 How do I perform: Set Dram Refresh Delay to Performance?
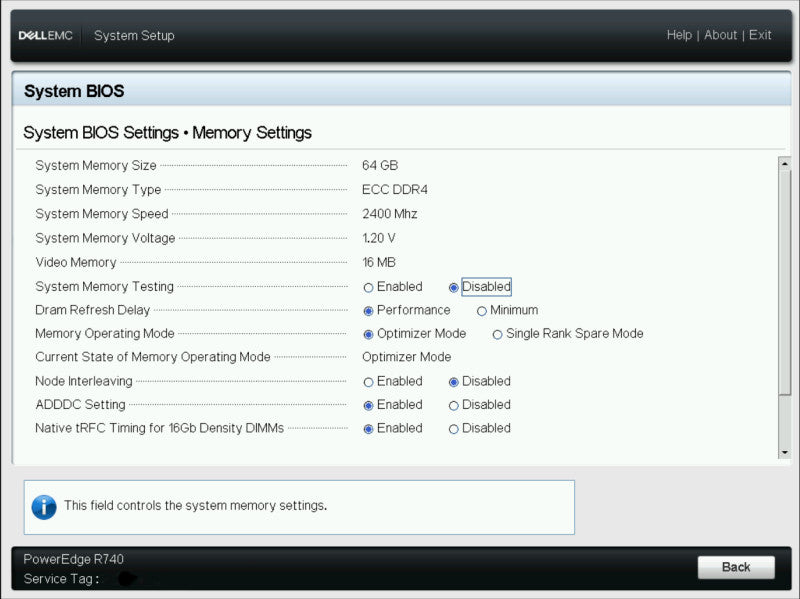click(368, 311)
